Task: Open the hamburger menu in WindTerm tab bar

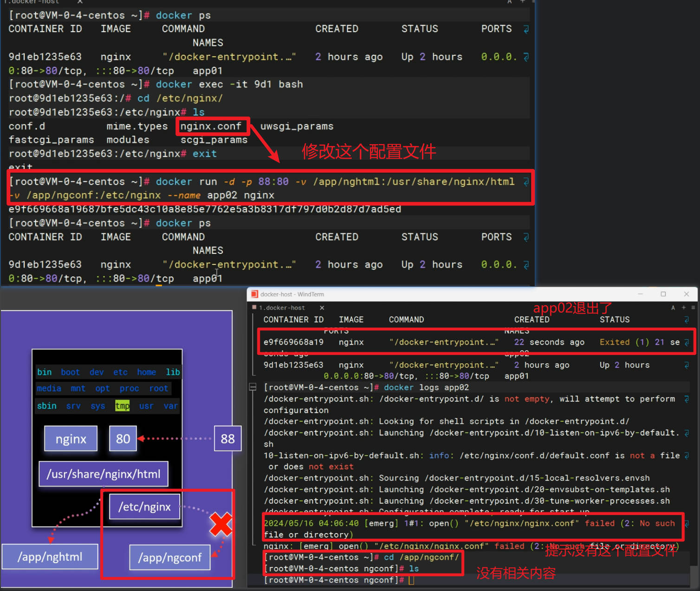Action: click(x=693, y=308)
